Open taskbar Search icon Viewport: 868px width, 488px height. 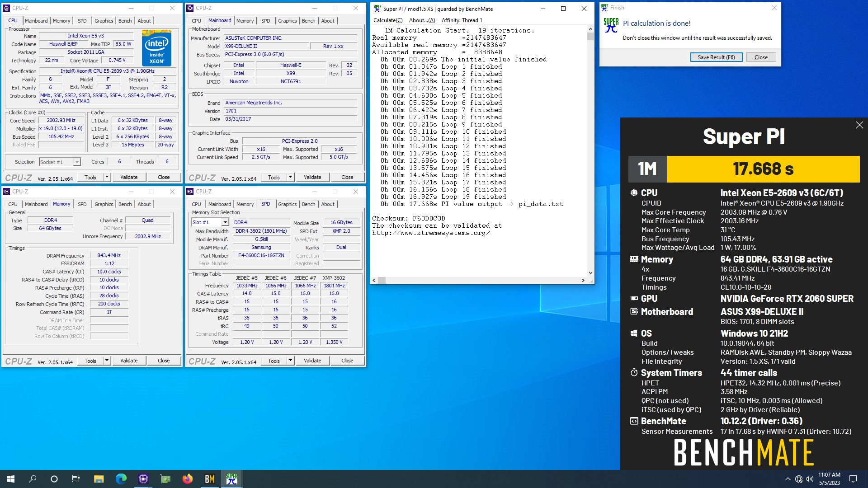point(33,479)
